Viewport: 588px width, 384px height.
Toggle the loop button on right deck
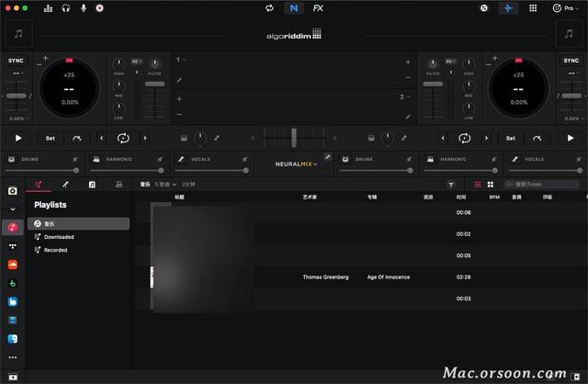click(x=464, y=138)
